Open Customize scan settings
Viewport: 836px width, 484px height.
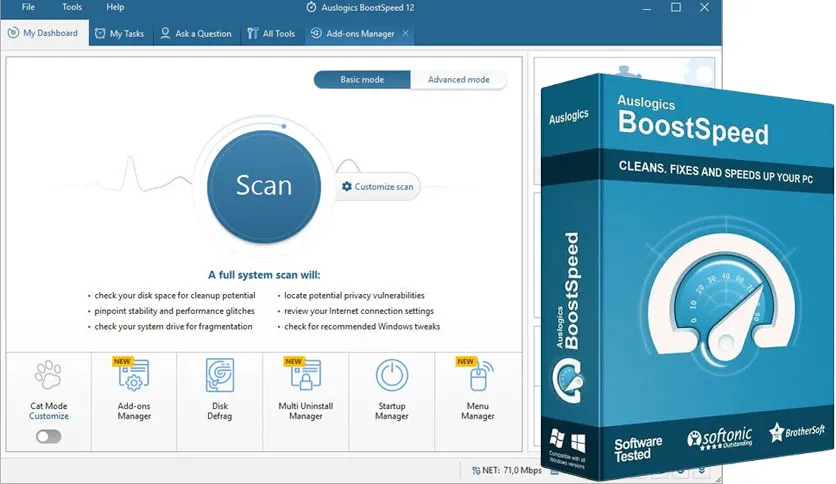pyautogui.click(x=378, y=187)
